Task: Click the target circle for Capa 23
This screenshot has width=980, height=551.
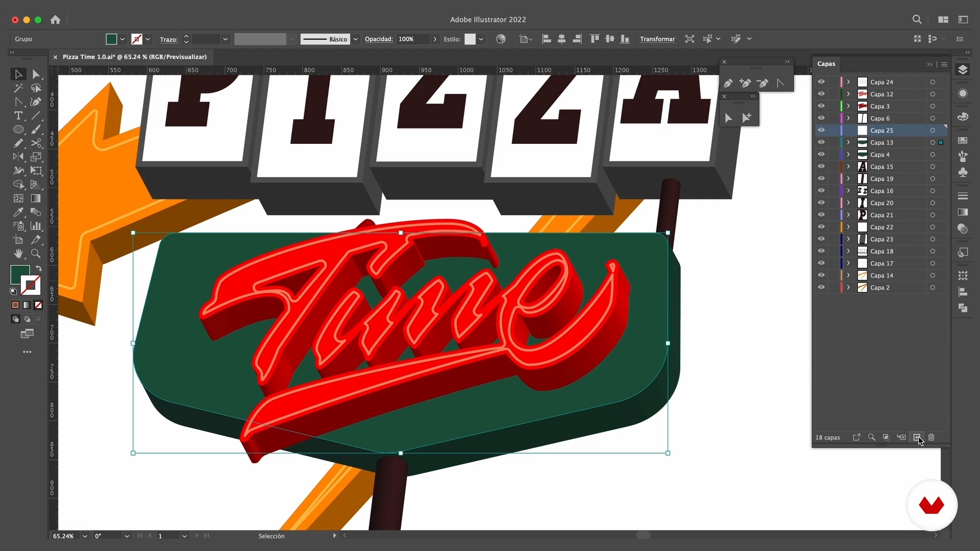Action: click(x=933, y=239)
